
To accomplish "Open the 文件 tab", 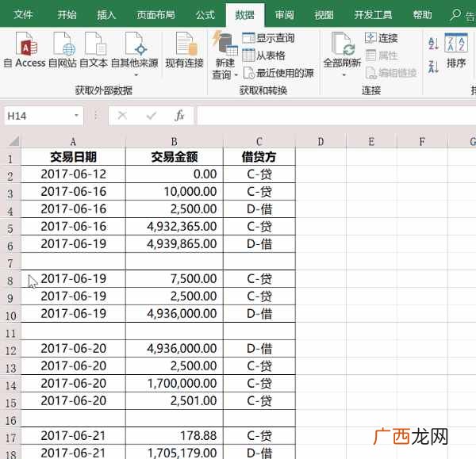I will coord(23,14).
